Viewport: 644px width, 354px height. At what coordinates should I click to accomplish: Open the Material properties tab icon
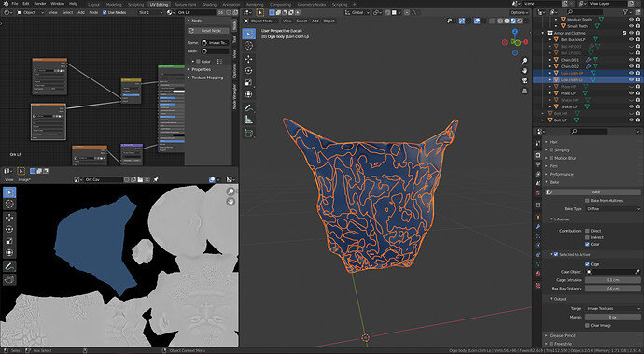538,274
